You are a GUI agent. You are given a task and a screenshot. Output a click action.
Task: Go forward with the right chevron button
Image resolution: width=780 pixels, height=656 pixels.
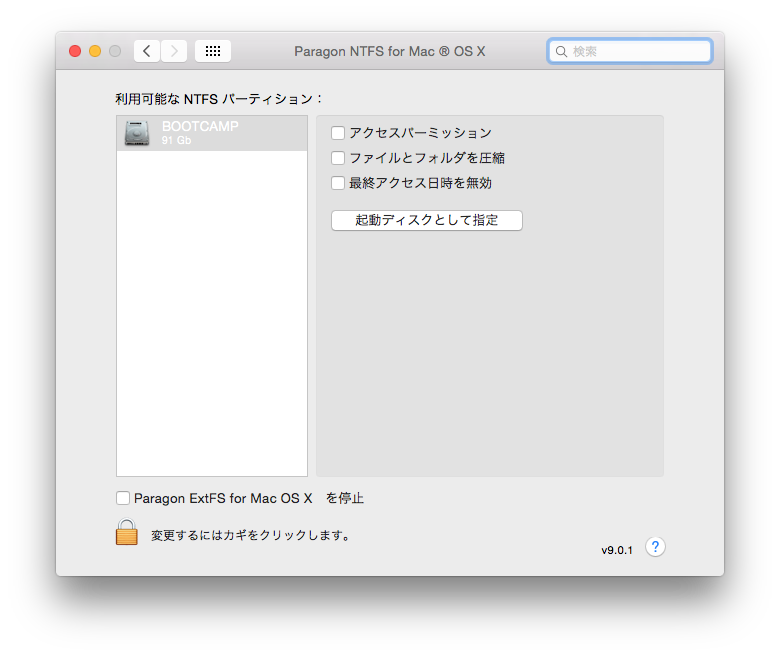click(174, 51)
